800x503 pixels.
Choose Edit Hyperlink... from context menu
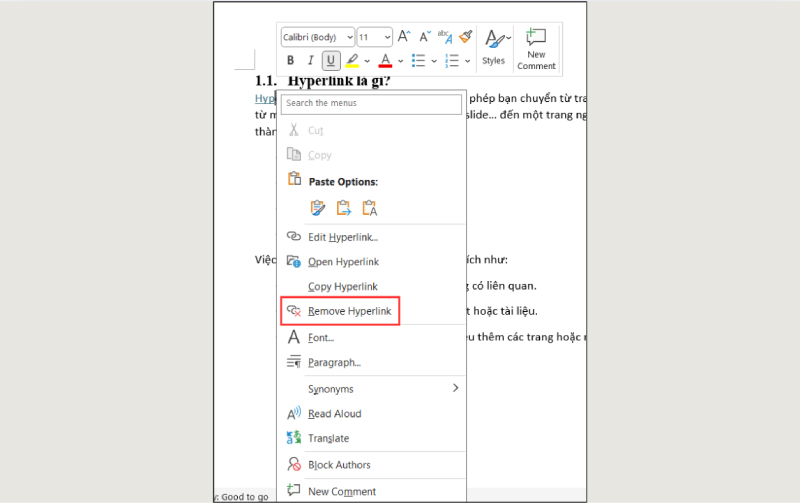tap(371, 237)
